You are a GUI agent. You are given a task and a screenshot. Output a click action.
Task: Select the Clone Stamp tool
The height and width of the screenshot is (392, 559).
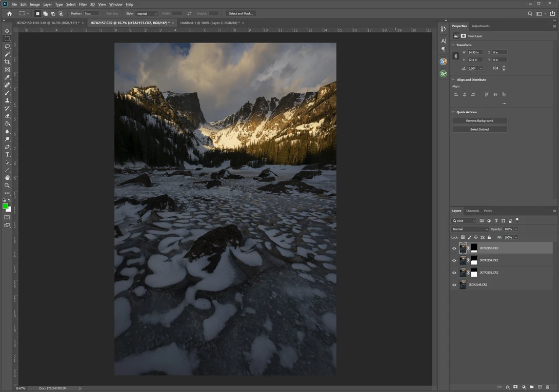click(7, 100)
